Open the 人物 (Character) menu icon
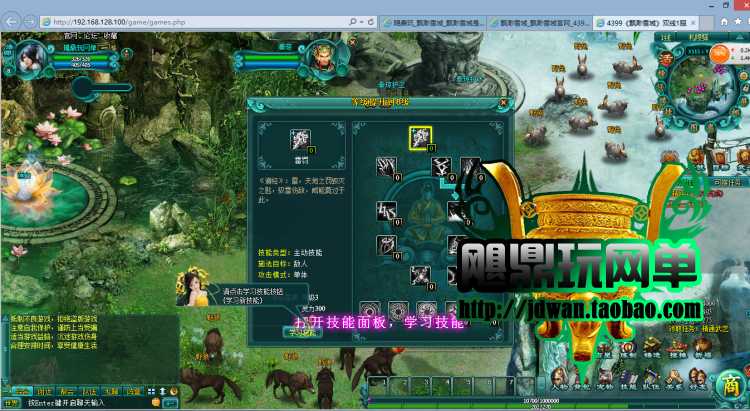The height and width of the screenshot is (411, 750). (561, 378)
